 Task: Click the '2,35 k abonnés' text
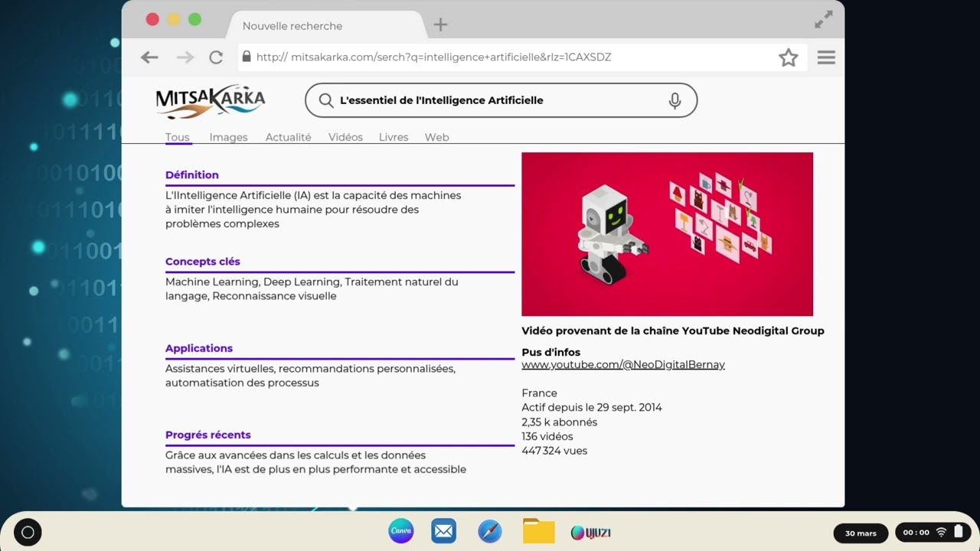click(x=560, y=422)
